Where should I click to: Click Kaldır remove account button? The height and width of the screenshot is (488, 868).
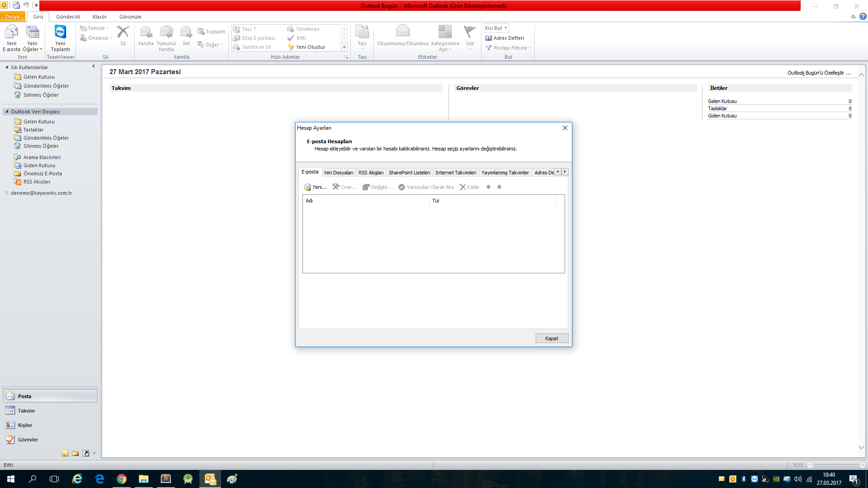tap(470, 187)
